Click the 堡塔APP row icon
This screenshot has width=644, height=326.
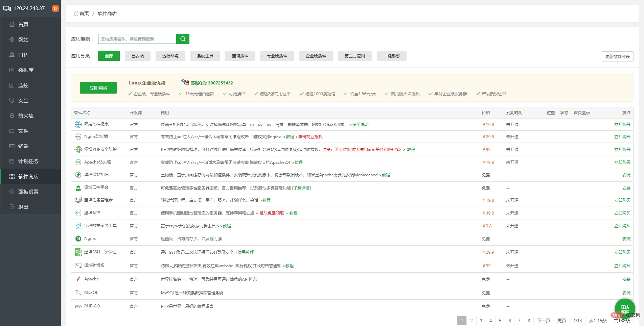(x=78, y=213)
